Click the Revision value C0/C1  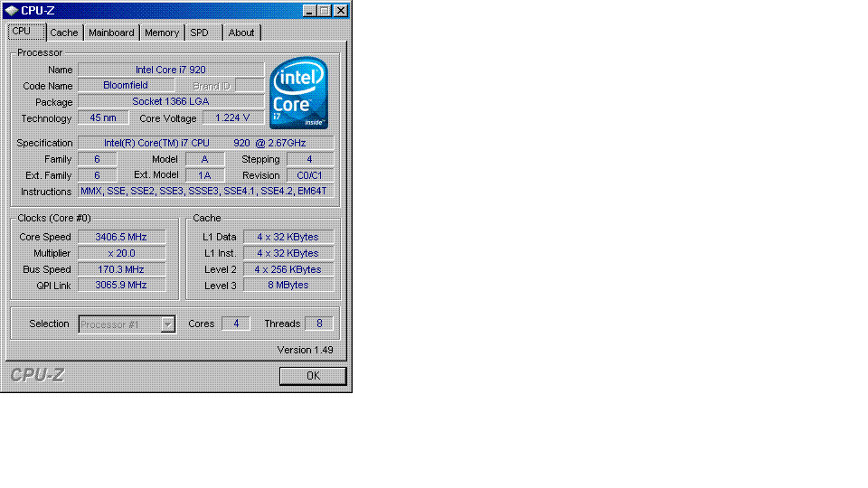tap(310, 175)
